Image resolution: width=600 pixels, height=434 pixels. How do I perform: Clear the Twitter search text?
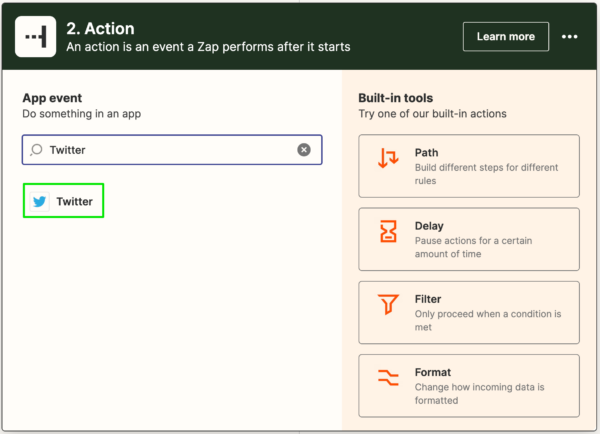click(304, 150)
